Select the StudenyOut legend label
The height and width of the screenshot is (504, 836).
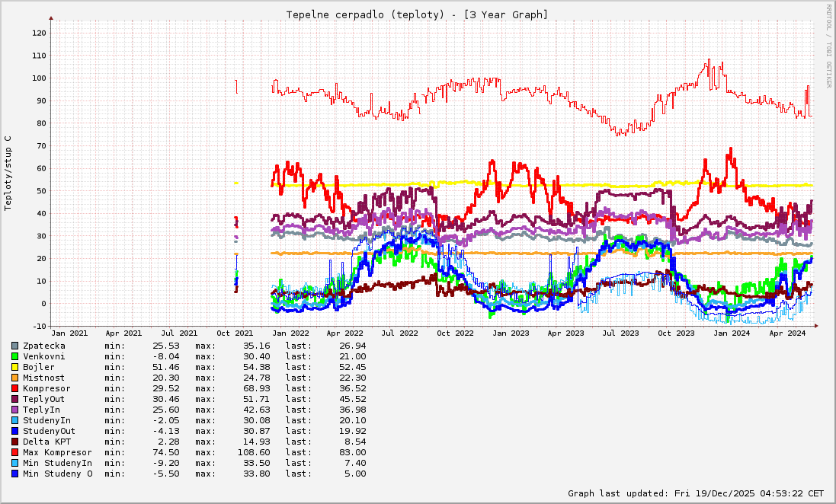[x=50, y=431]
